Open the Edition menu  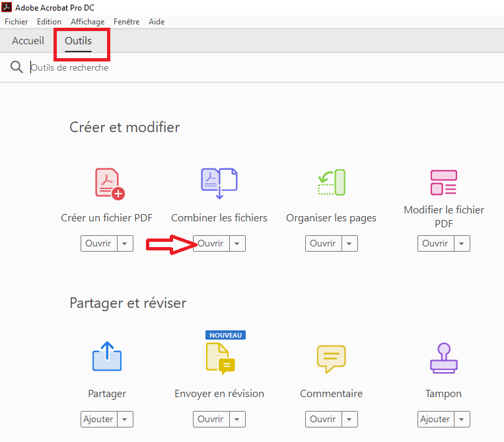pos(49,22)
